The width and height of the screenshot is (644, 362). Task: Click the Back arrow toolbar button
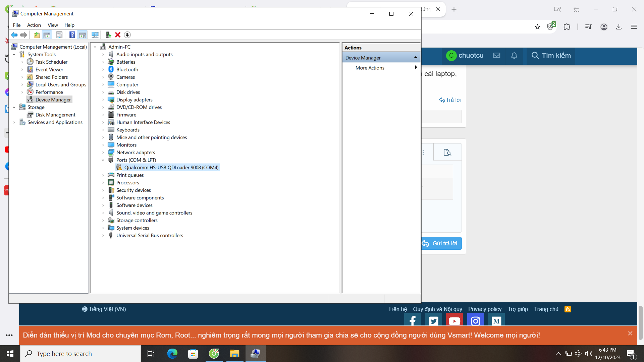(x=14, y=35)
